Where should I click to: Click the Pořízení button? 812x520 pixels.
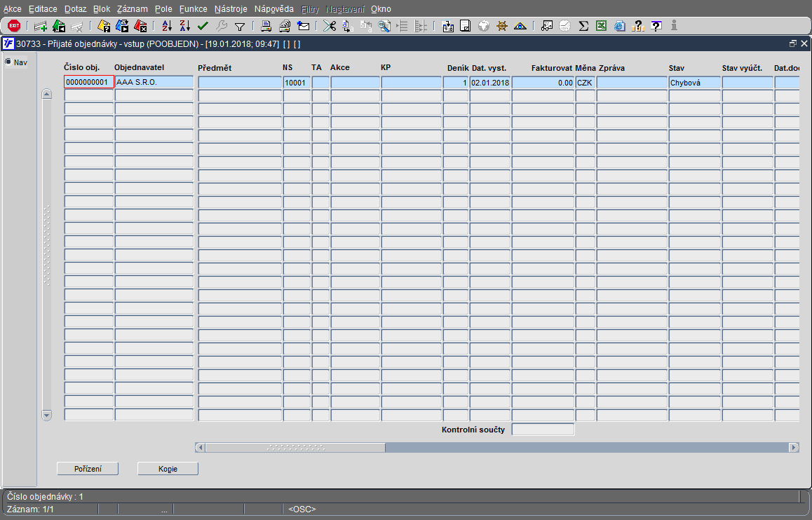[88, 469]
